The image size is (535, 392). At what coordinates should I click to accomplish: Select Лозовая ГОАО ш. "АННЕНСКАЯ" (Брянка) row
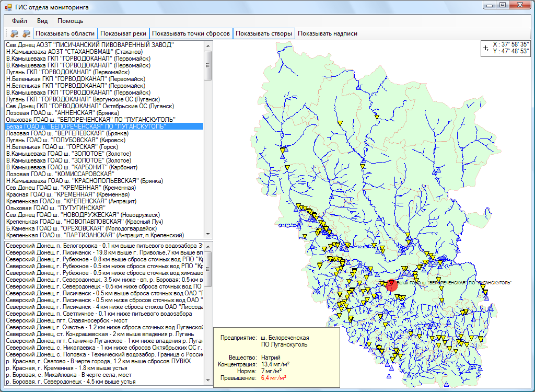tap(104, 113)
